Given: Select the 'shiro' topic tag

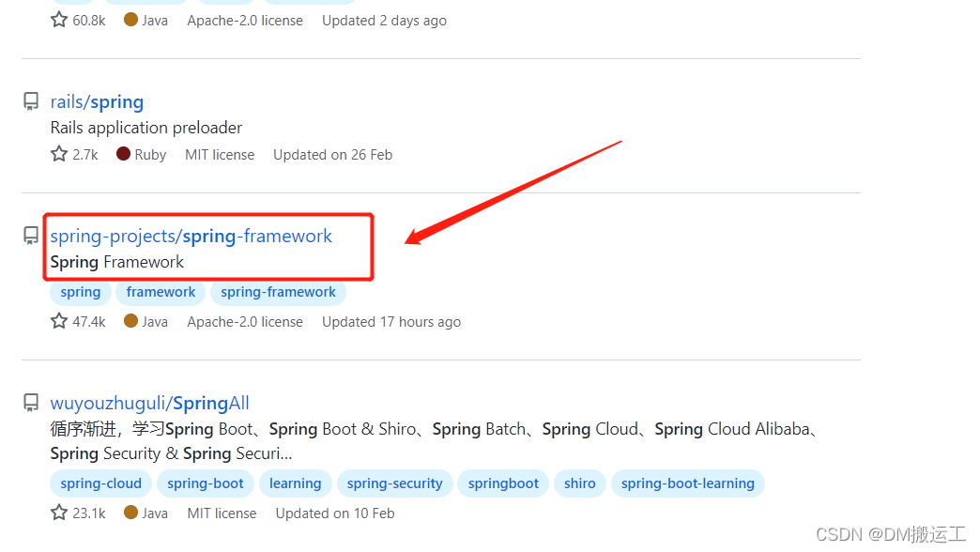Looking at the screenshot, I should point(580,483).
